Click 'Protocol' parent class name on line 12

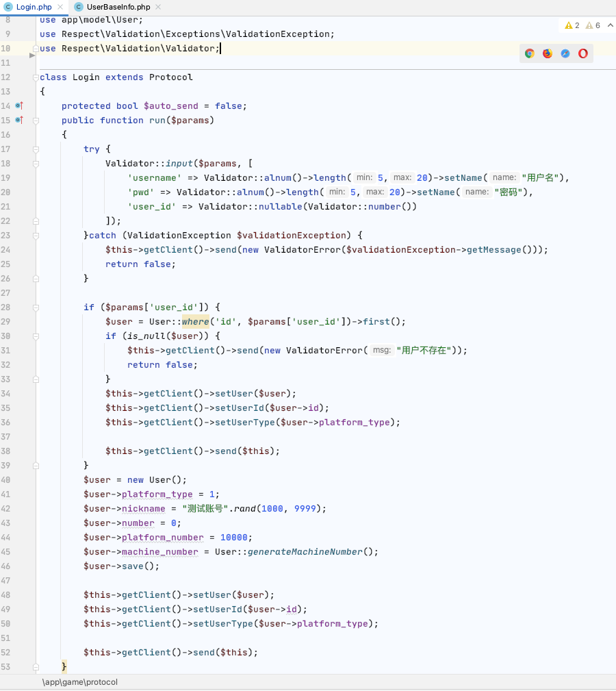click(x=171, y=77)
